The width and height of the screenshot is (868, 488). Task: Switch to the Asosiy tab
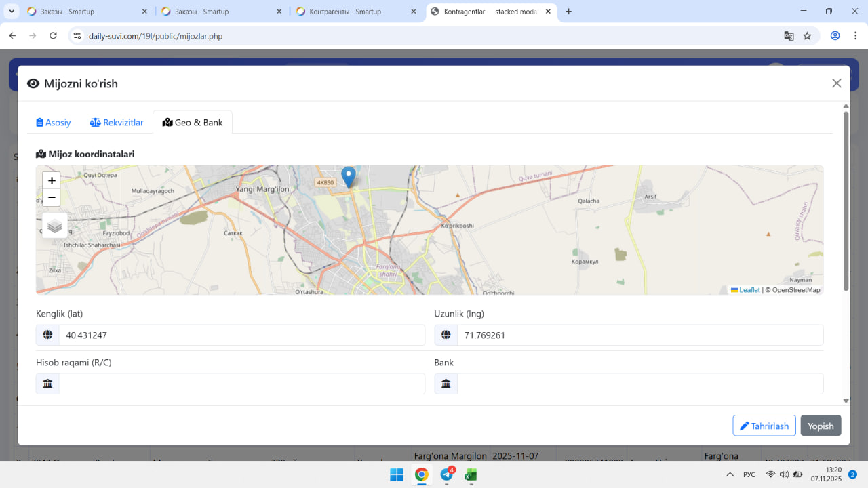click(x=54, y=123)
